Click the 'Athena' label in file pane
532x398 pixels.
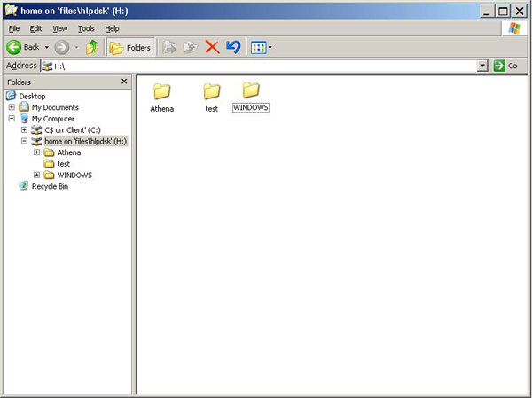162,109
